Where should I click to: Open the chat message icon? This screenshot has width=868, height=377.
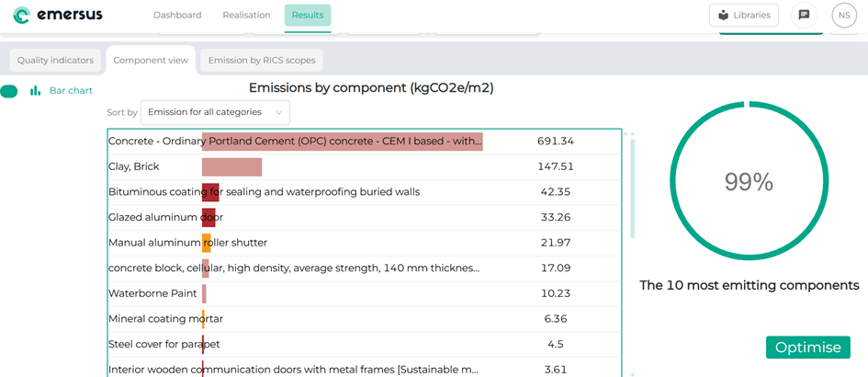805,15
